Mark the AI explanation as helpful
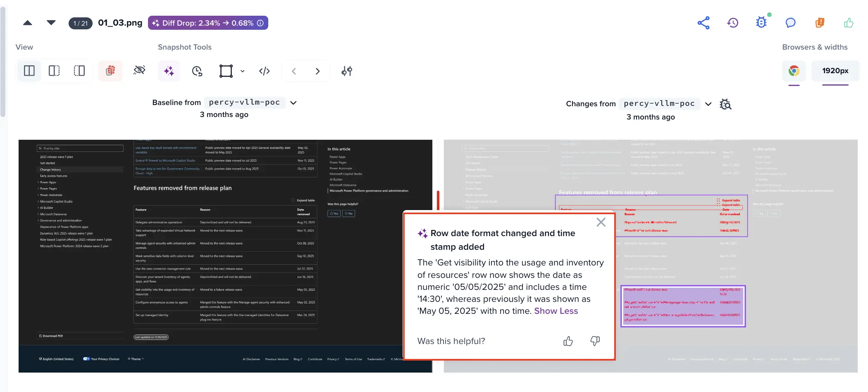Screen dimensions: 868x392 (568, 341)
